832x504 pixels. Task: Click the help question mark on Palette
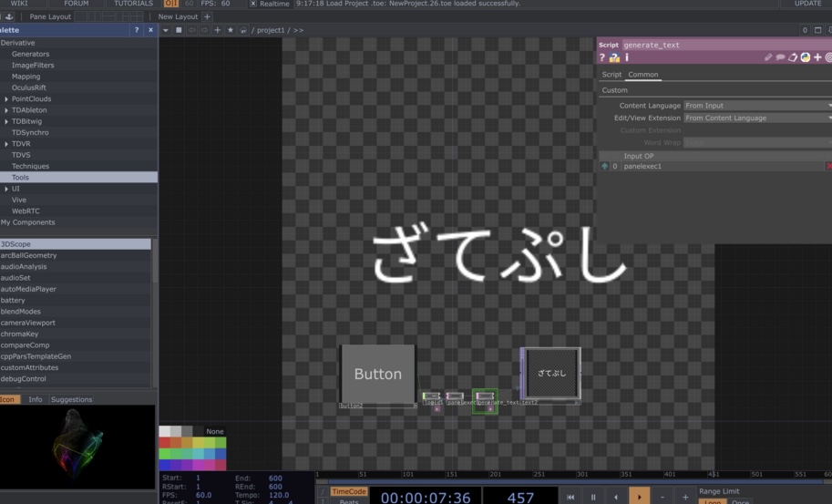tap(137, 30)
